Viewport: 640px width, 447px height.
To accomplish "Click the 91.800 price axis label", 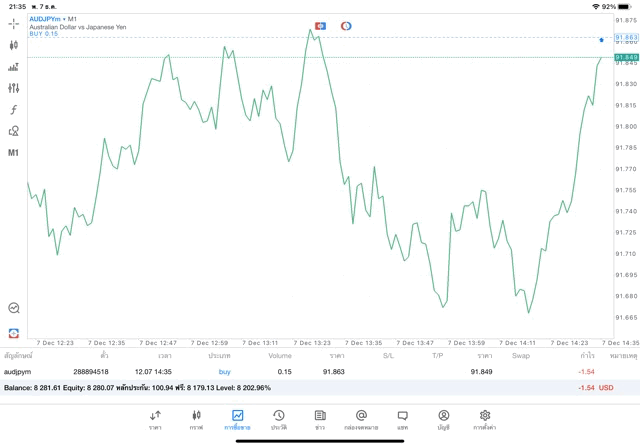I will click(x=626, y=127).
